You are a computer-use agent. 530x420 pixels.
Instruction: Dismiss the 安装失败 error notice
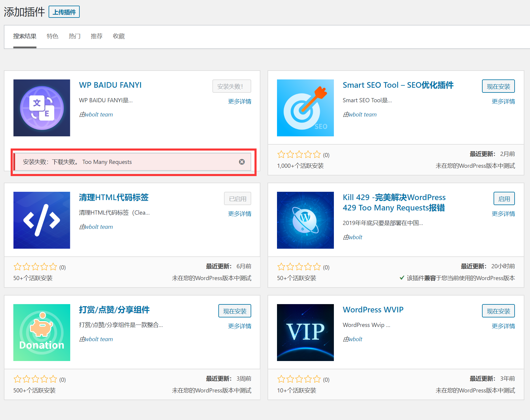pos(242,162)
